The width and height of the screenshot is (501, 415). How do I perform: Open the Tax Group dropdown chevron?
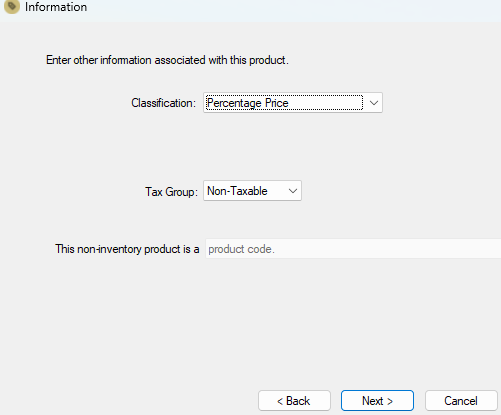[x=293, y=191]
